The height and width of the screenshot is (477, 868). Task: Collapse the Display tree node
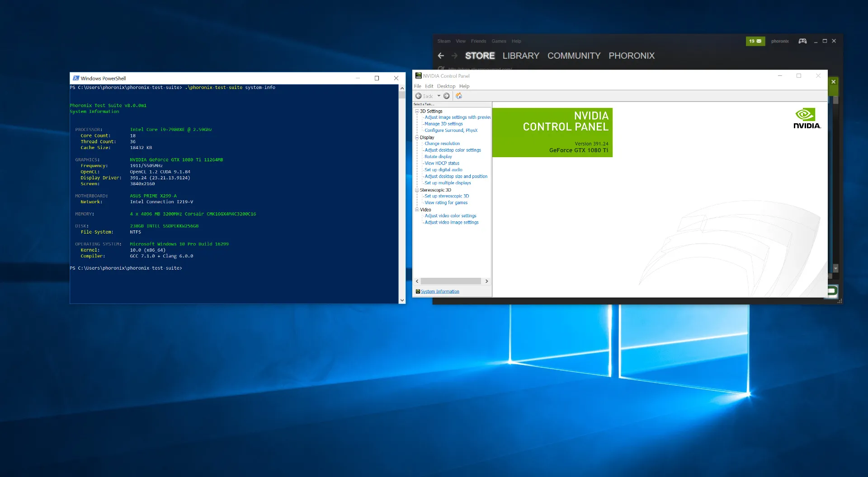(x=417, y=137)
